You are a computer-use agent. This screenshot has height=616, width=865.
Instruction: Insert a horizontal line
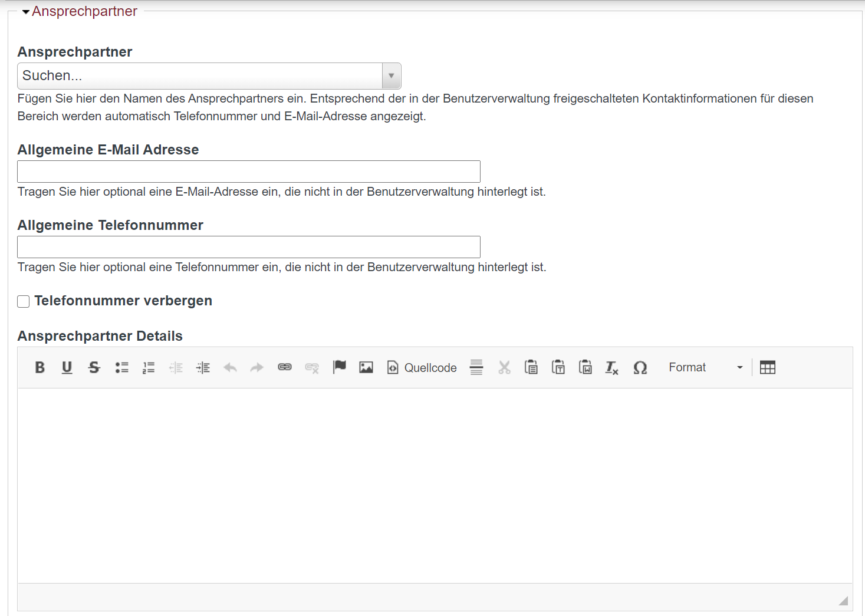476,368
